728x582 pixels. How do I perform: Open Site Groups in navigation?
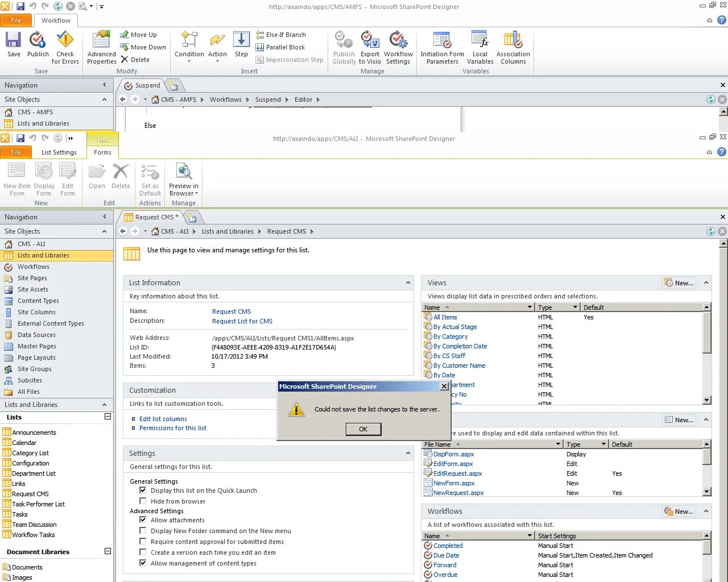coord(35,369)
